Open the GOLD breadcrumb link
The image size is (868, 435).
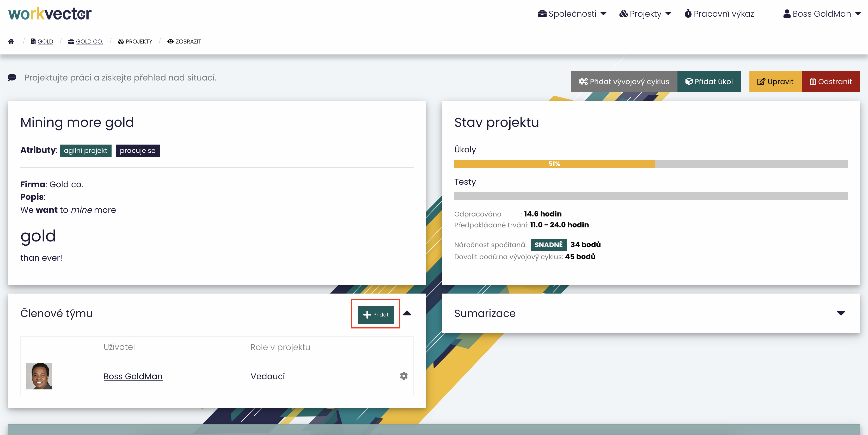click(x=45, y=41)
